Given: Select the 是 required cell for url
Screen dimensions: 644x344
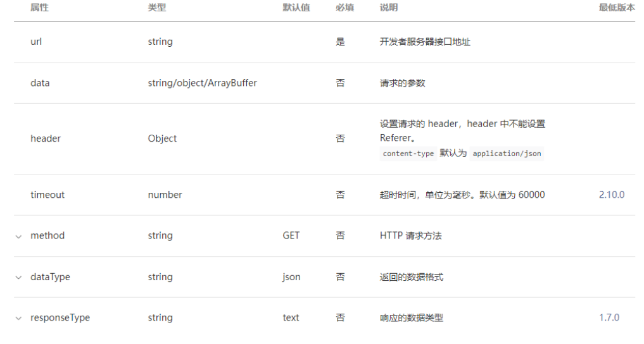Looking at the screenshot, I should (341, 42).
